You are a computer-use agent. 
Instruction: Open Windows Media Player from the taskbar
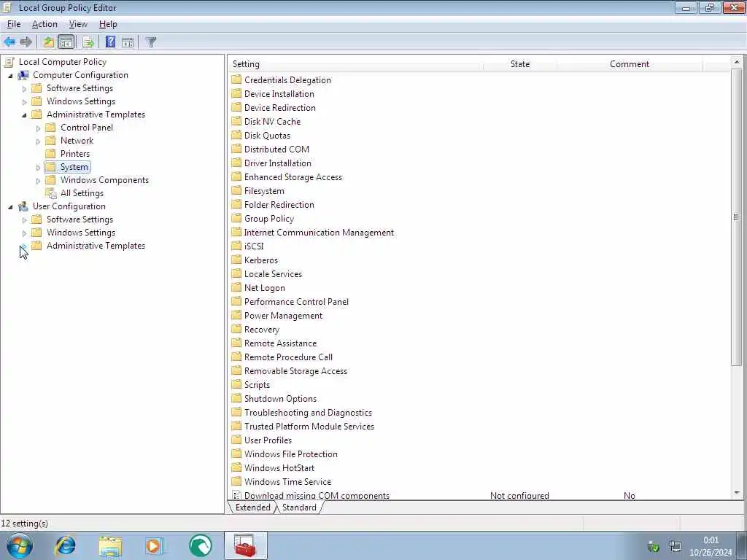155,545
